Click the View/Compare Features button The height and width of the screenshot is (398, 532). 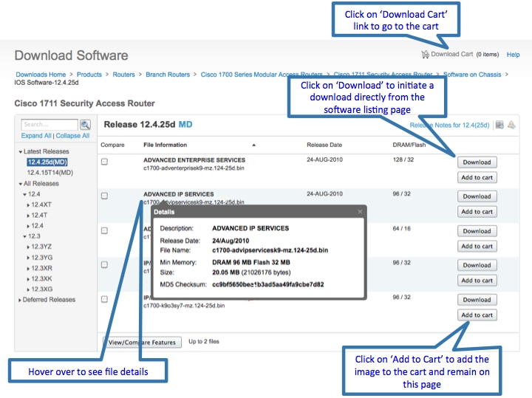pos(142,342)
